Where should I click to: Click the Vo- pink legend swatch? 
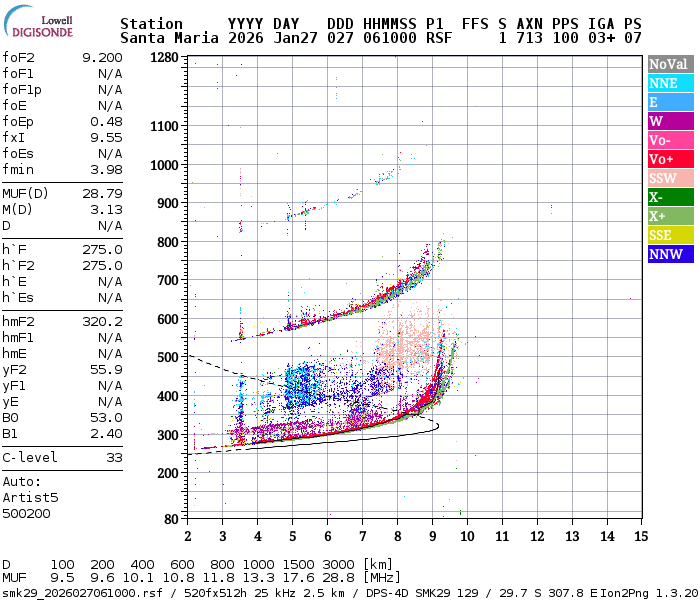671,140
